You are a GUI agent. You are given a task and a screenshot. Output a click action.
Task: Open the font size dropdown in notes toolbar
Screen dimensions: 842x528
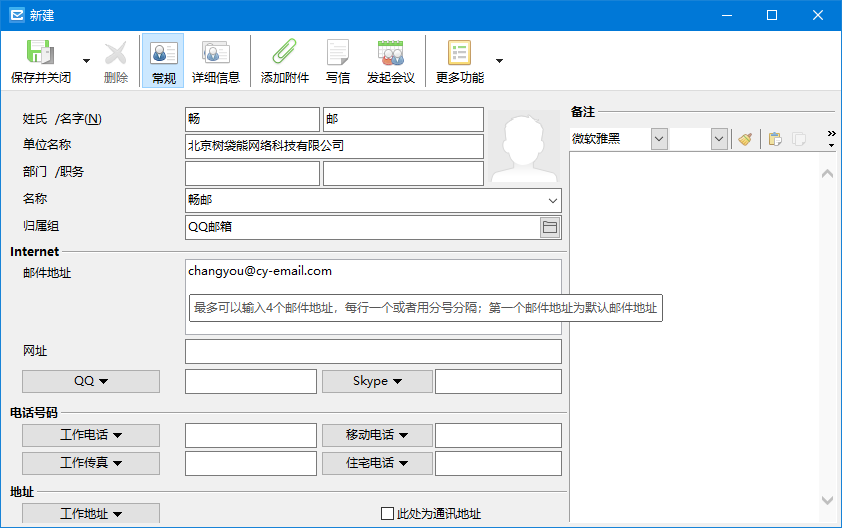coord(719,139)
